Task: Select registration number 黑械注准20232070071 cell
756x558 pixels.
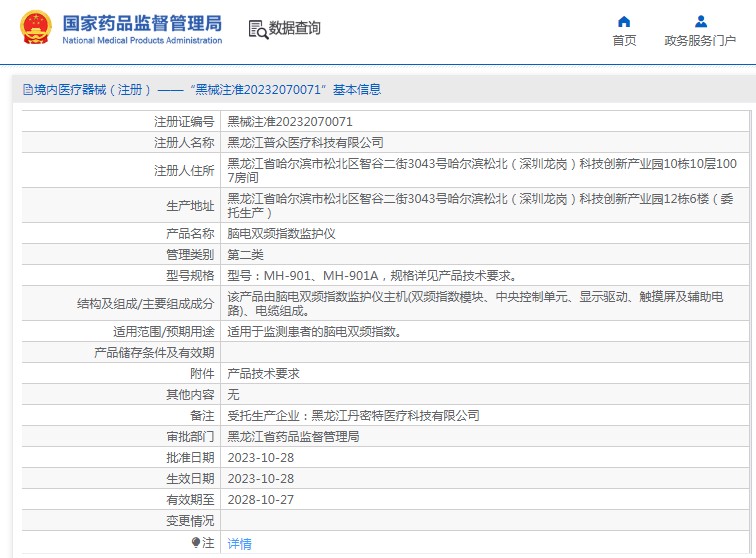Action: (290, 122)
